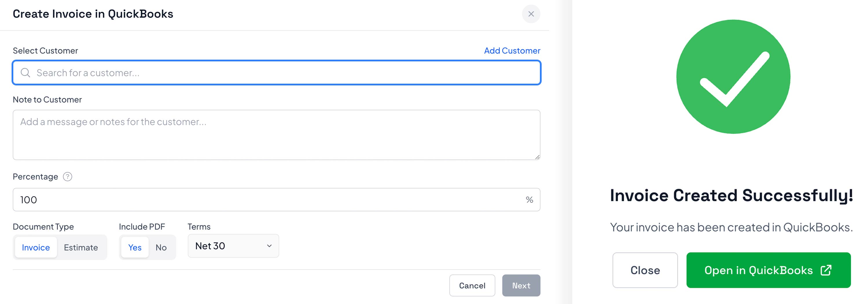The image size is (868, 304).
Task: Switch document type to Estimate
Action: pos(81,247)
